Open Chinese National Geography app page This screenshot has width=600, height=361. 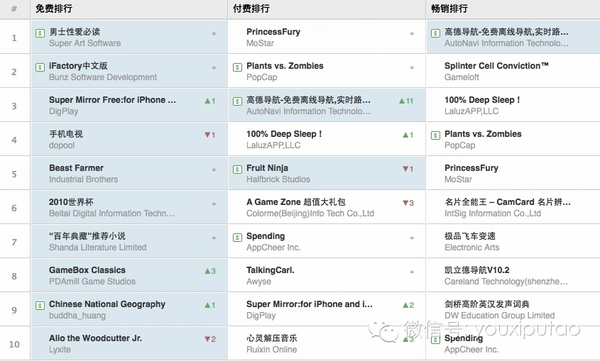pos(107,304)
